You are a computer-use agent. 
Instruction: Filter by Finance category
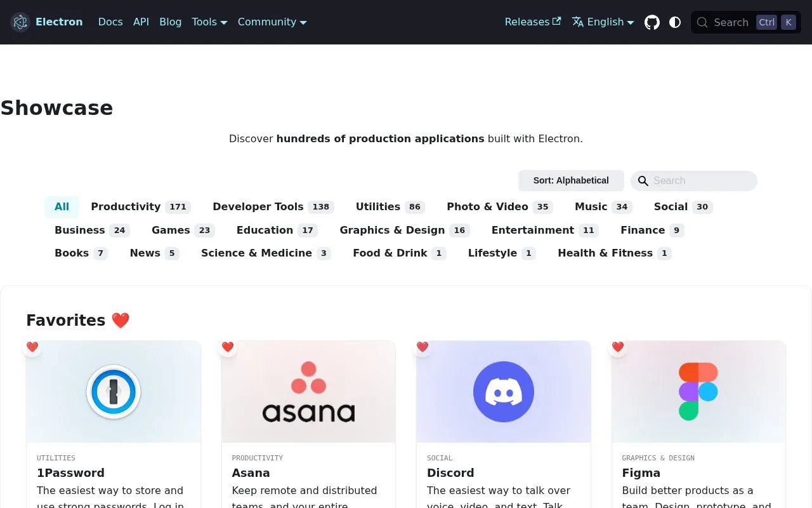click(x=652, y=231)
